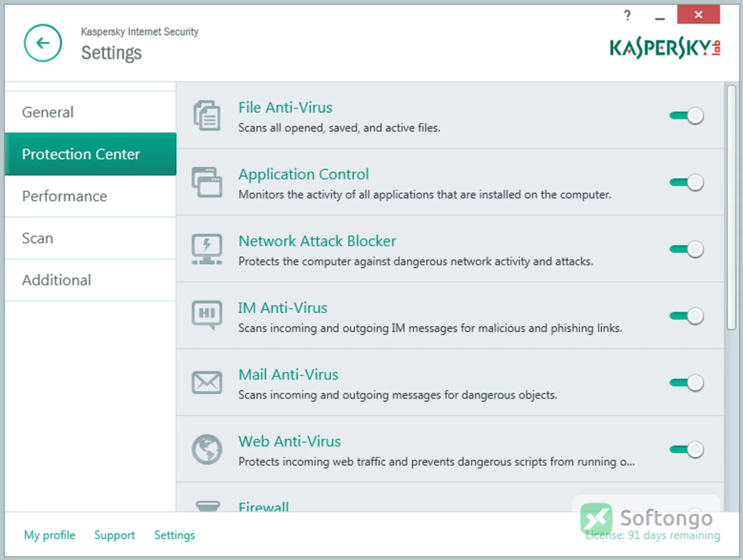This screenshot has height=560, width=743.
Task: Open Mail Anti-Virus settings link
Action: [x=288, y=375]
